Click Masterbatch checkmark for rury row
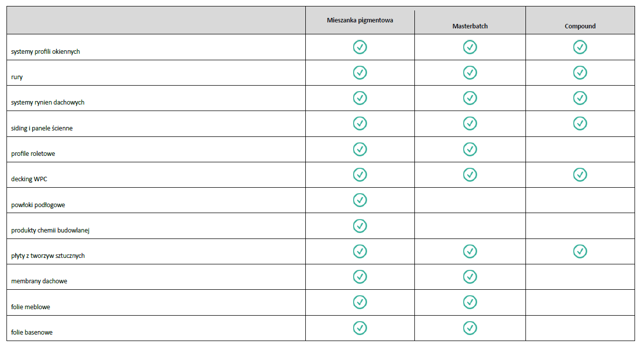644x353 pixels. pyautogui.click(x=470, y=73)
